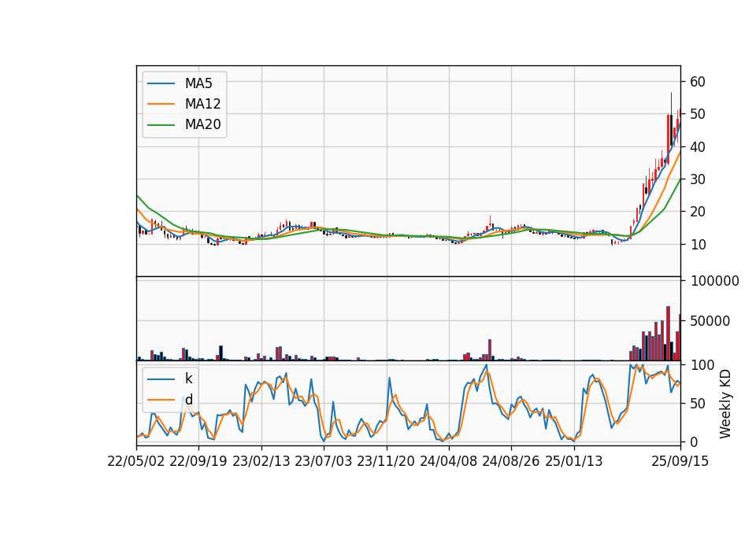The height and width of the screenshot is (543, 756).
Task: Click the 40 price axis label
Action: [698, 147]
